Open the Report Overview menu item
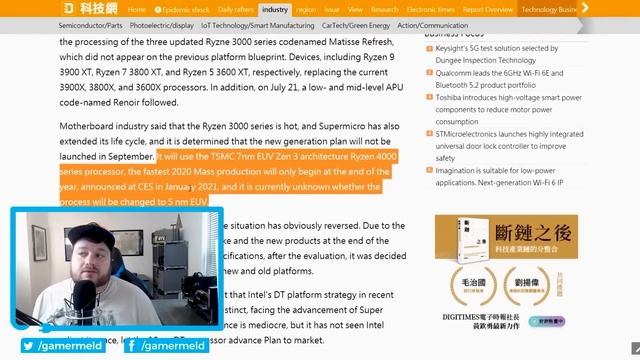This screenshot has width=640, height=360. point(488,9)
